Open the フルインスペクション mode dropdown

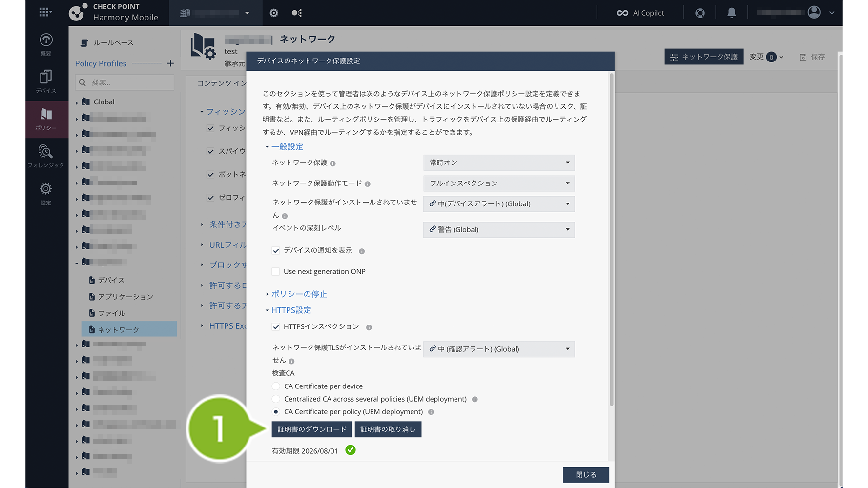click(498, 183)
